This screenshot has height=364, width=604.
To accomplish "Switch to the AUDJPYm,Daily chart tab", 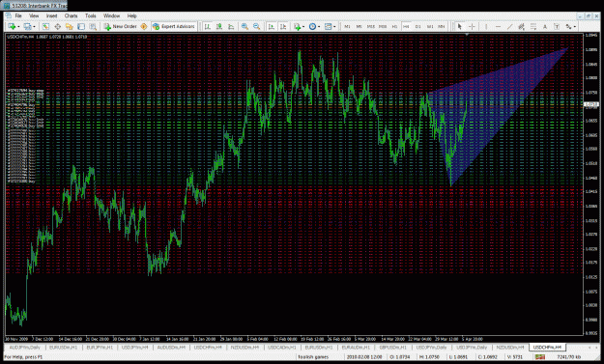I will coord(25,347).
